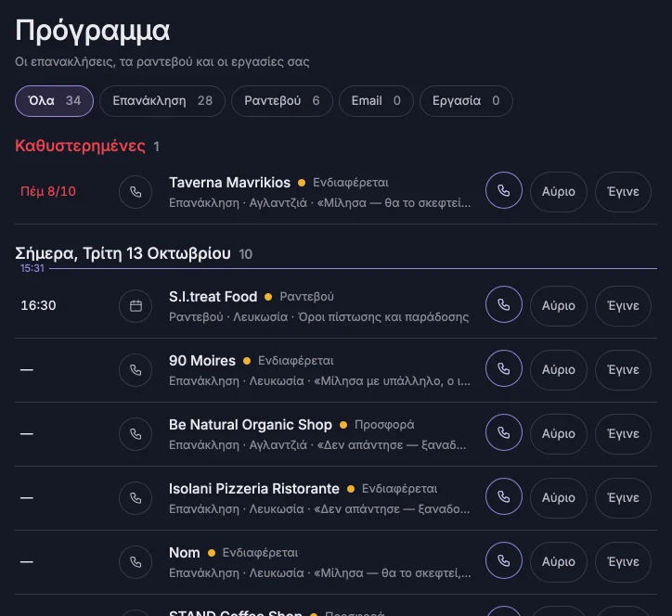Image resolution: width=672 pixels, height=616 pixels.
Task: Click the Πρόγραμμα page title
Action: tap(93, 31)
